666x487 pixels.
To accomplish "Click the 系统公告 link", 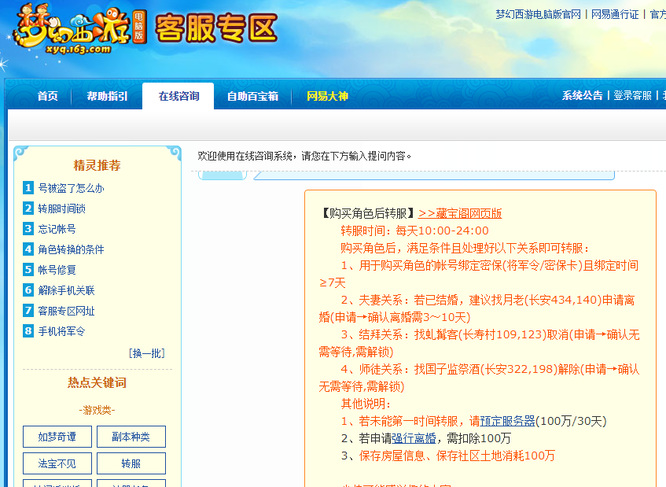I will pyautogui.click(x=582, y=95).
